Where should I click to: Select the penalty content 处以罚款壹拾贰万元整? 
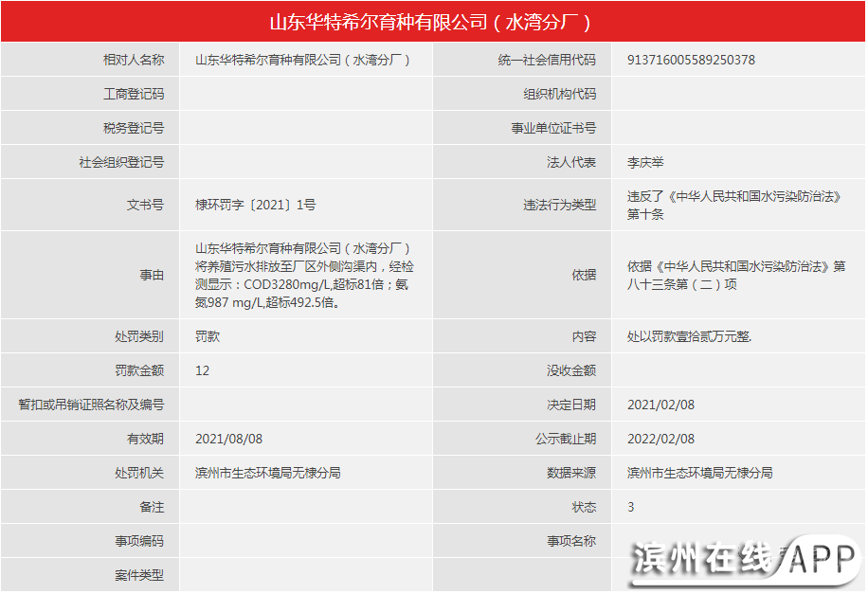pos(689,336)
